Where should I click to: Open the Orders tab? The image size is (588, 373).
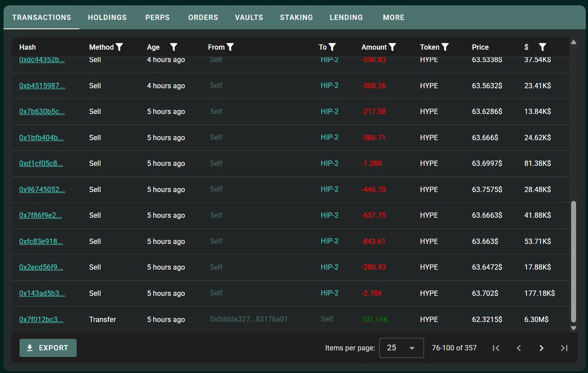coord(203,17)
